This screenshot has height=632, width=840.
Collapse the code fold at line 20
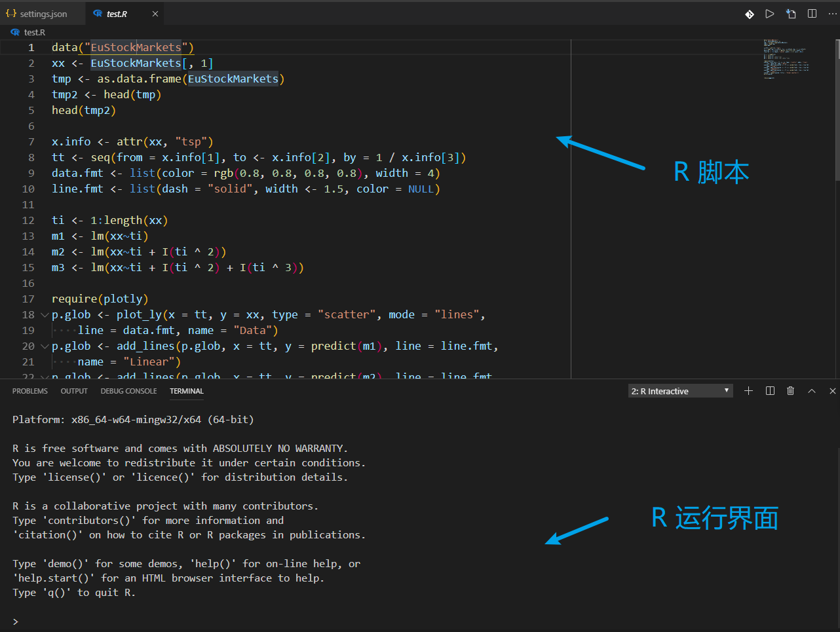click(x=45, y=346)
